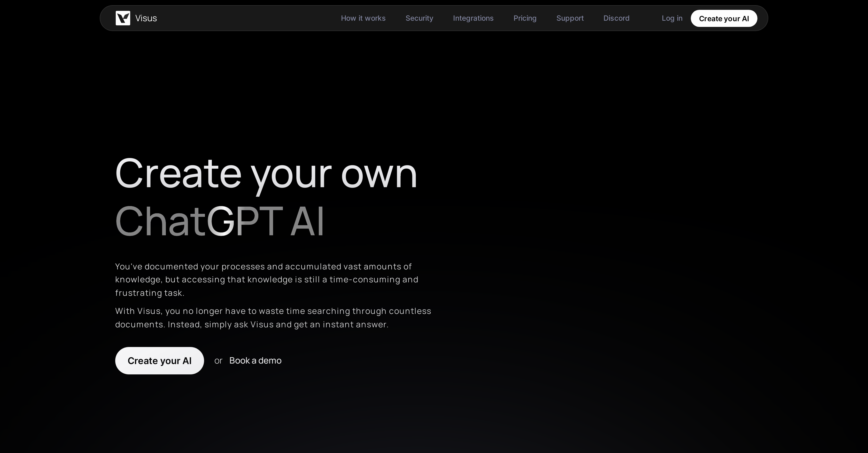Screen dimensions: 868x453
Task: Click the Create your AI hero button
Action: click(x=160, y=360)
